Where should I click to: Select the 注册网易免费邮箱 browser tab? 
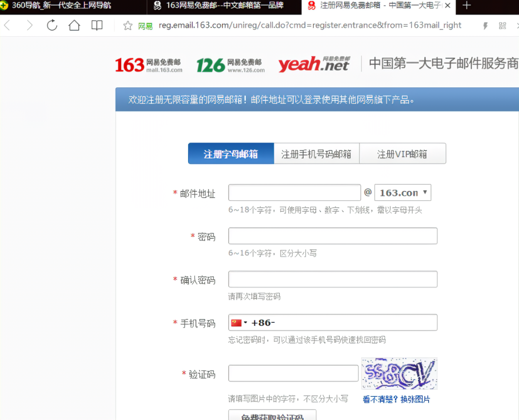pyautogui.click(x=379, y=5)
